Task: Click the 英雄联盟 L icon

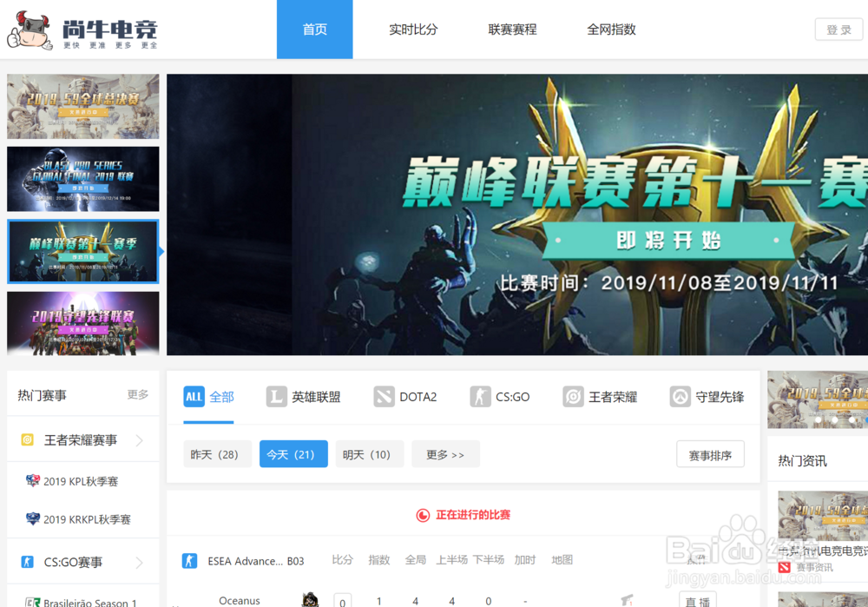Action: click(x=276, y=397)
